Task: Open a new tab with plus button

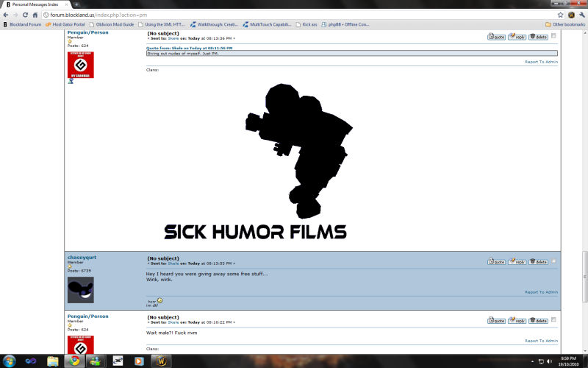Action: (x=76, y=4)
